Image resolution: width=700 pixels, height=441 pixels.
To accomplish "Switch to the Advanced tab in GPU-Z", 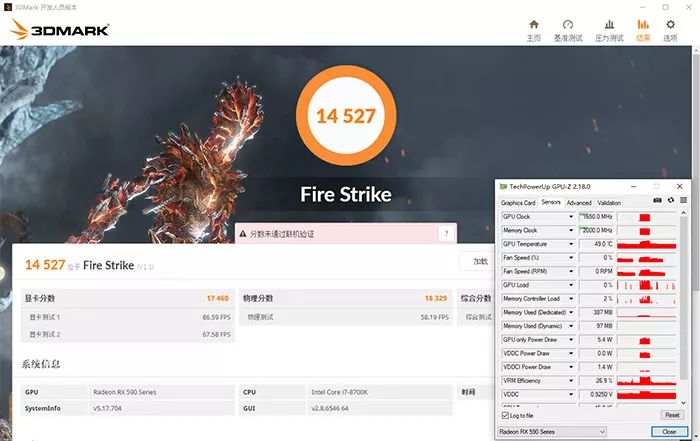I will pyautogui.click(x=579, y=203).
